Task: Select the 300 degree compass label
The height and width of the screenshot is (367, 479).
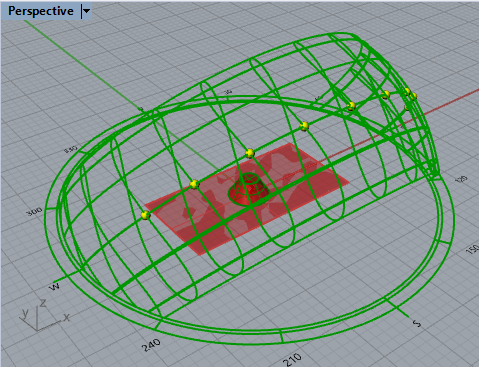Action: click(34, 211)
